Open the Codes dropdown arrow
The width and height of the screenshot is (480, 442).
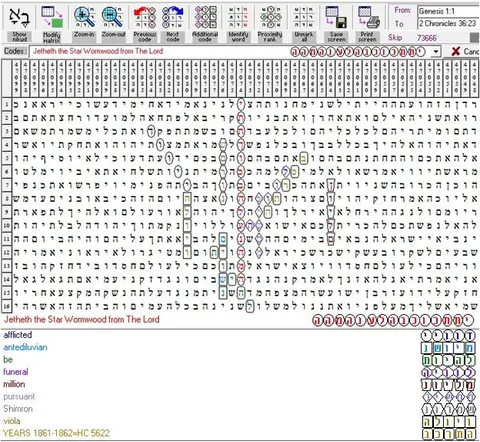tap(435, 52)
